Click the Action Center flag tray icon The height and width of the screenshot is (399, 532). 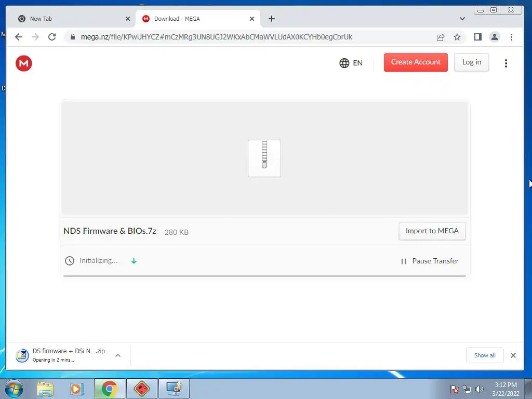(454, 389)
